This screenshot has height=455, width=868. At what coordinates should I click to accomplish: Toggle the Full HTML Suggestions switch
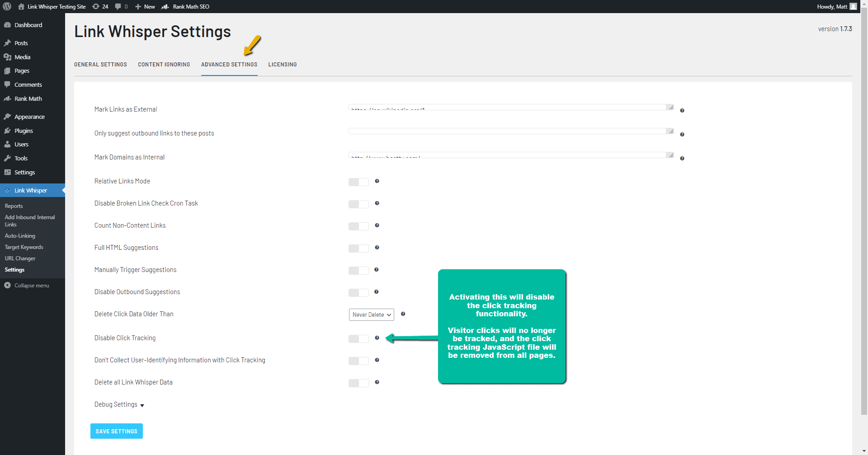point(358,248)
